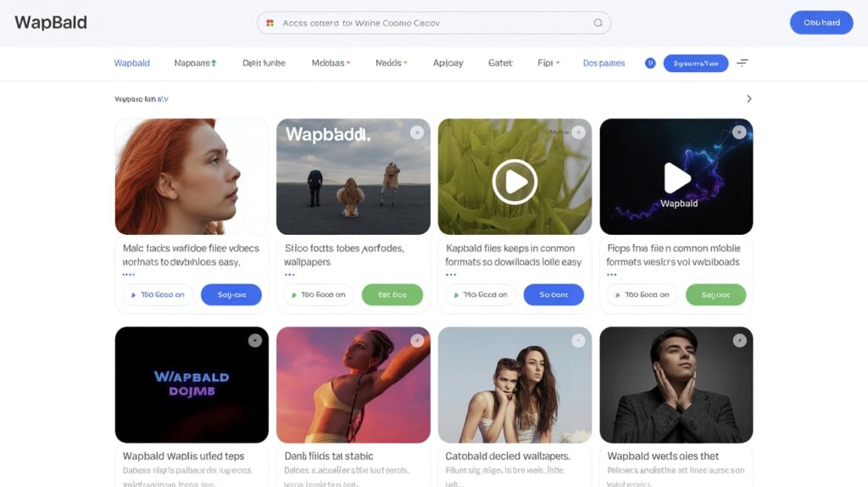The image size is (868, 487).
Task: Click the blue button in top right corner
Action: [x=821, y=23]
